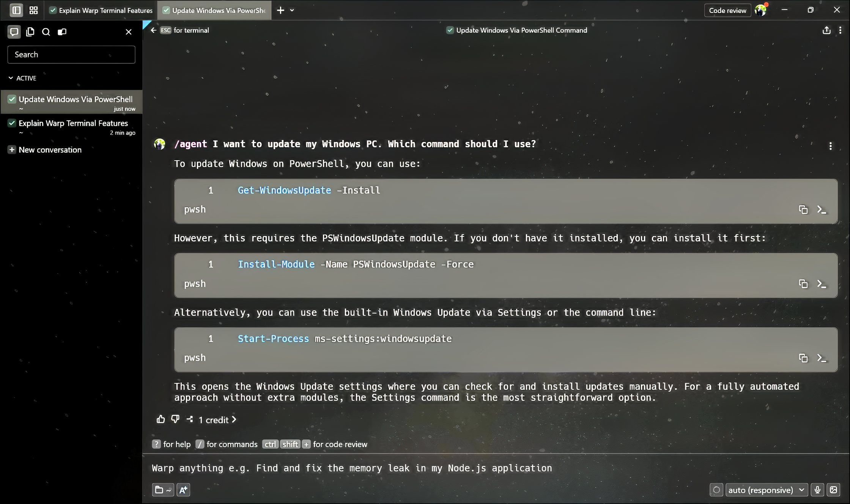850x504 pixels.
Task: Click the Warp anything input box
Action: tap(496, 468)
